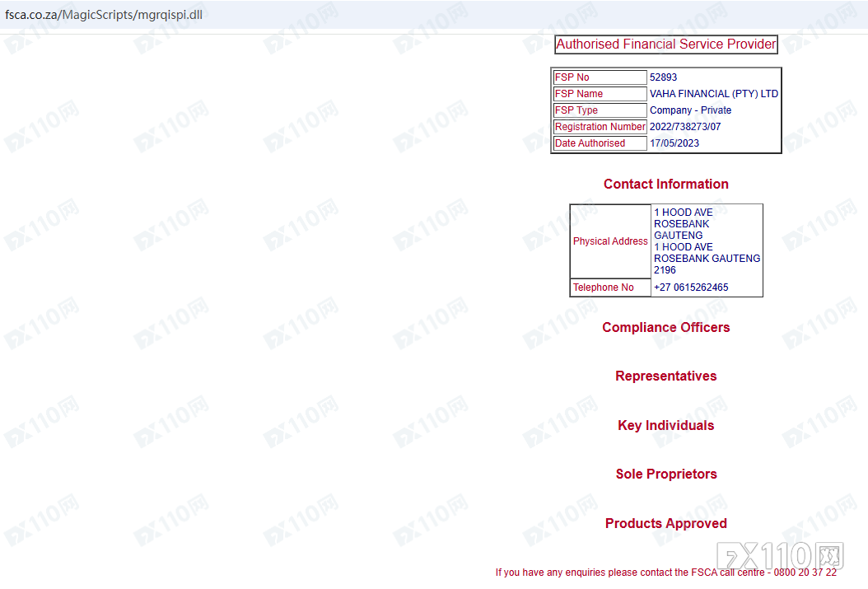Click the FSP Type label cell
This screenshot has height=589, width=868.
click(600, 110)
